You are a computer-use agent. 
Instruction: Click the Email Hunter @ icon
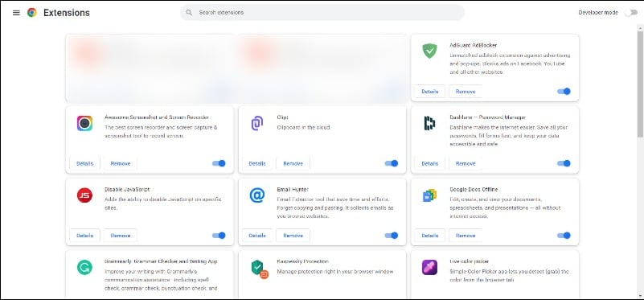[257, 195]
